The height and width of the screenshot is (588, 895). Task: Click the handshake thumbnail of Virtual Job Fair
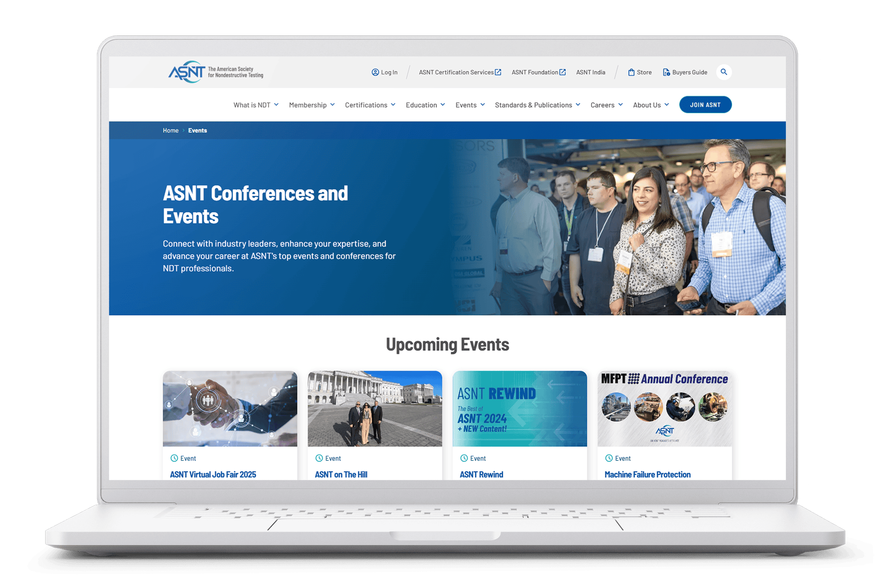tap(230, 409)
